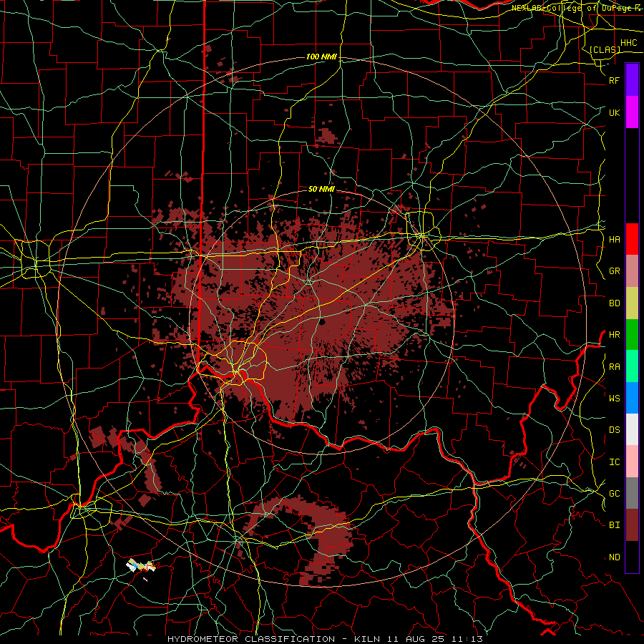Click the yellow BD legend swatch
Screen dimensions: 644x644
(x=632, y=303)
